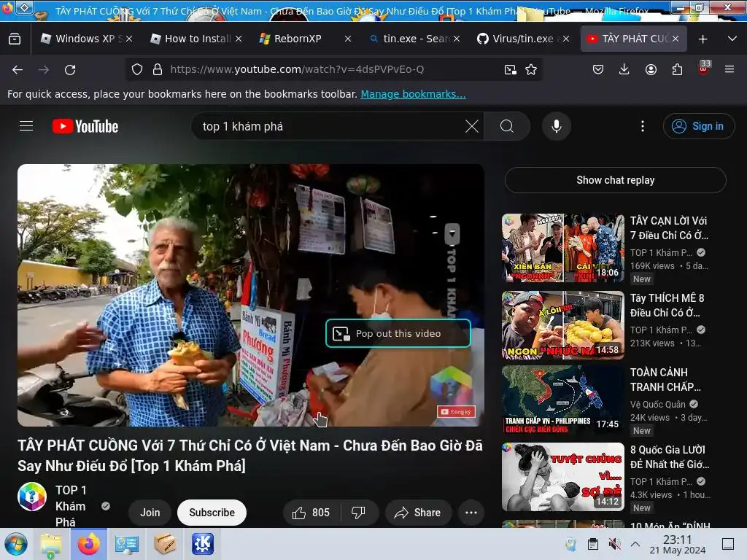Click Vệ Quốc Quân channel name

(658, 404)
